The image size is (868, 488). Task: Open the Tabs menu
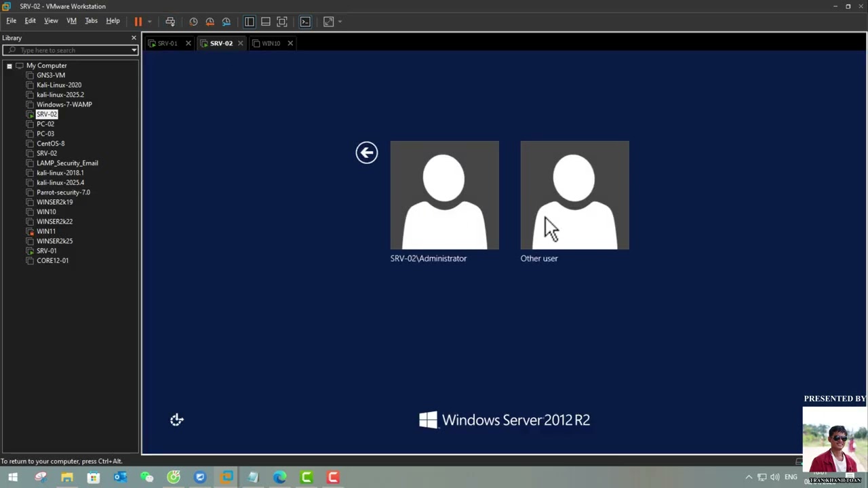[x=92, y=21]
